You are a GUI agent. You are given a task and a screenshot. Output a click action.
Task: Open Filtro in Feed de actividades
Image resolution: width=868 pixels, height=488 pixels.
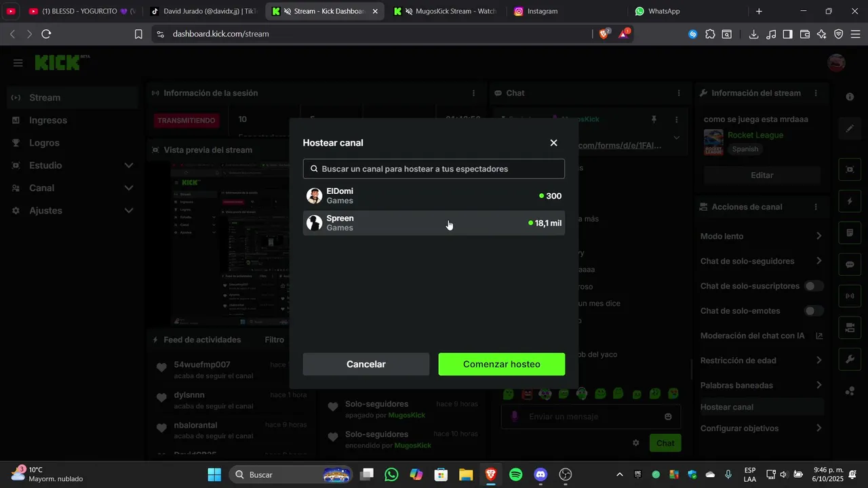point(274,340)
